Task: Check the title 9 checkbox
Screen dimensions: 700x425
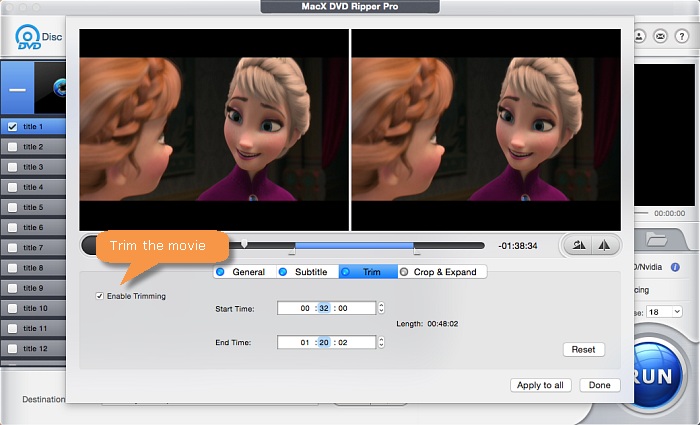Action: click(12, 288)
